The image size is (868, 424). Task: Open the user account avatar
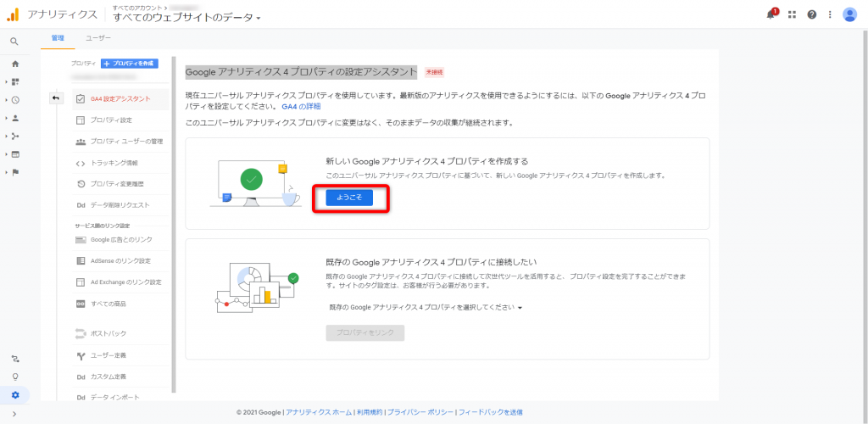tap(849, 15)
